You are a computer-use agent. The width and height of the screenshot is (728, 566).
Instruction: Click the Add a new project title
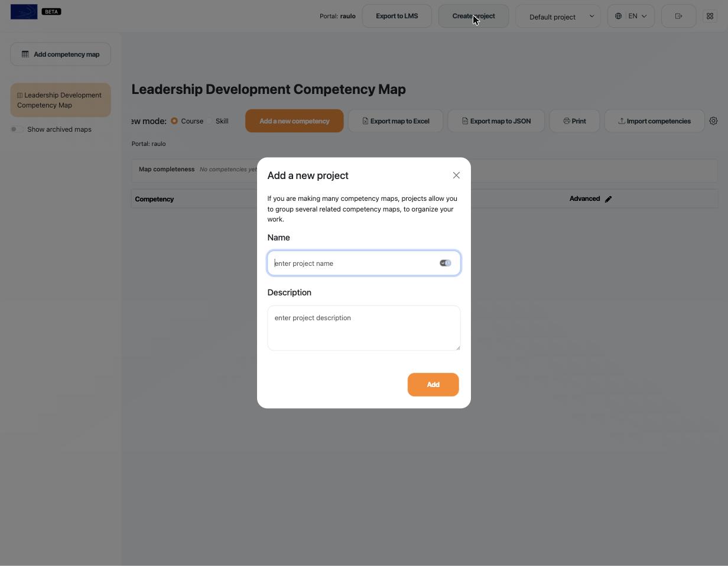(308, 175)
